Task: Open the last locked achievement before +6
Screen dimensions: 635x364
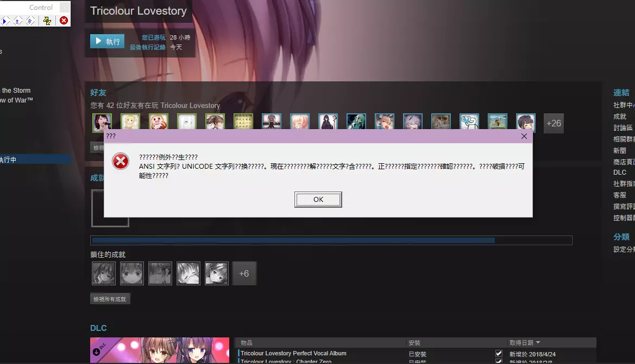Action: click(x=217, y=273)
